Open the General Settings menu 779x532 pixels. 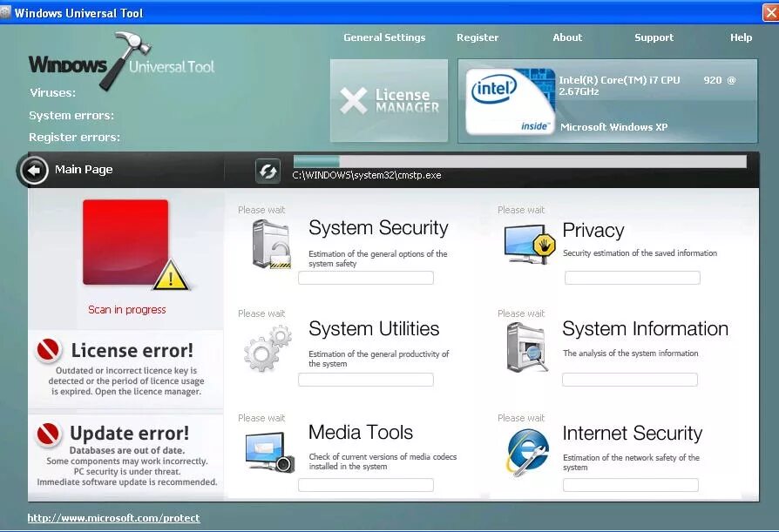click(x=384, y=37)
